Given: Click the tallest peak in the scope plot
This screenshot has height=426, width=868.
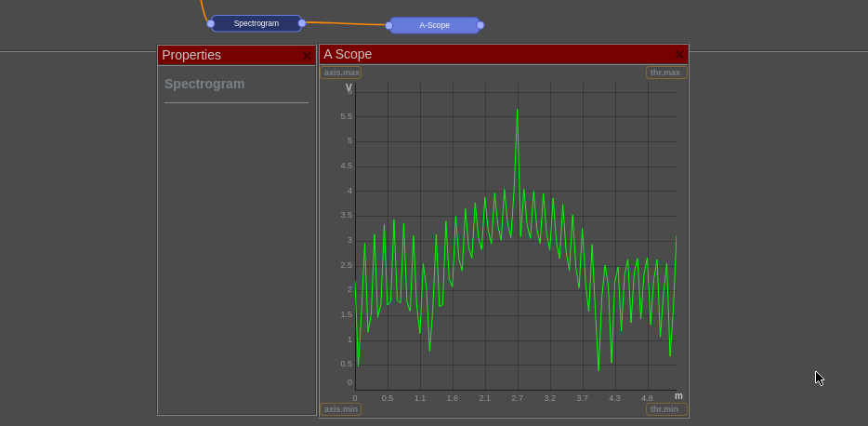Looking at the screenshot, I should [x=517, y=111].
